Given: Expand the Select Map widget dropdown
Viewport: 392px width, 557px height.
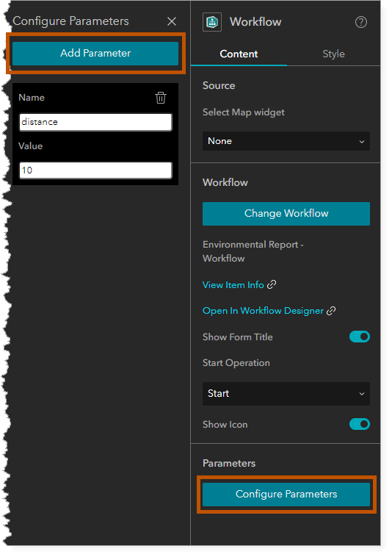Looking at the screenshot, I should [286, 141].
